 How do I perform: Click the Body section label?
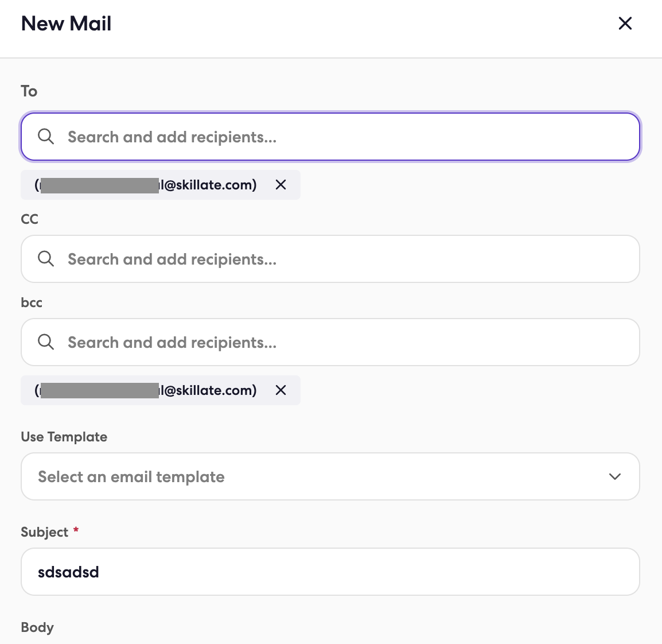tap(37, 627)
